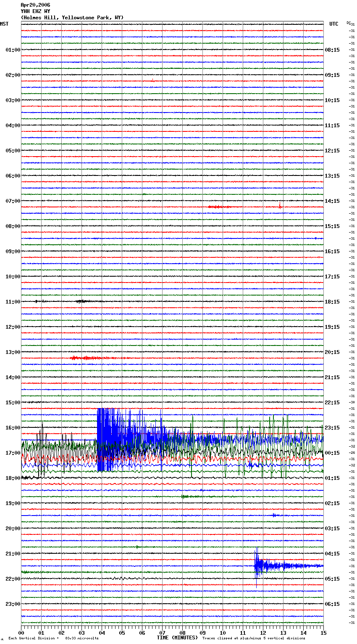The image size is (357, 644).
Task: Click the 17:00 MST time label
Action: [13, 453]
